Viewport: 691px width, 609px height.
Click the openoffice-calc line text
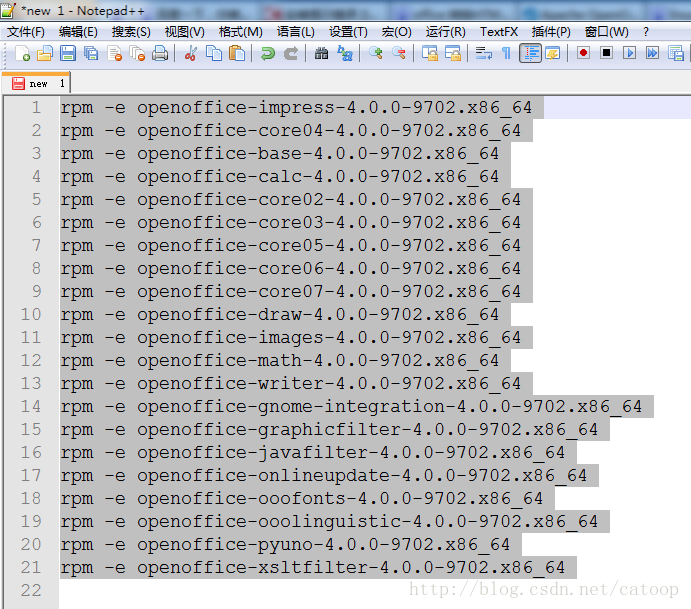[279, 176]
